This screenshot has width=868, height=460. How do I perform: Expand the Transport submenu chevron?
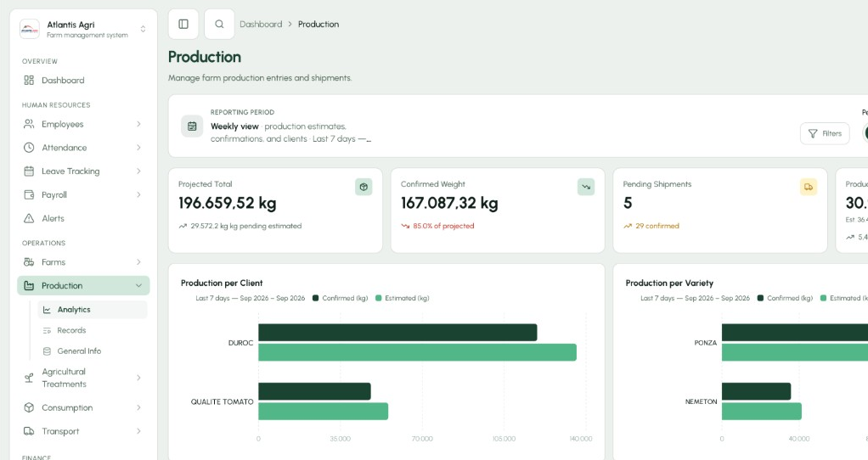coord(138,431)
